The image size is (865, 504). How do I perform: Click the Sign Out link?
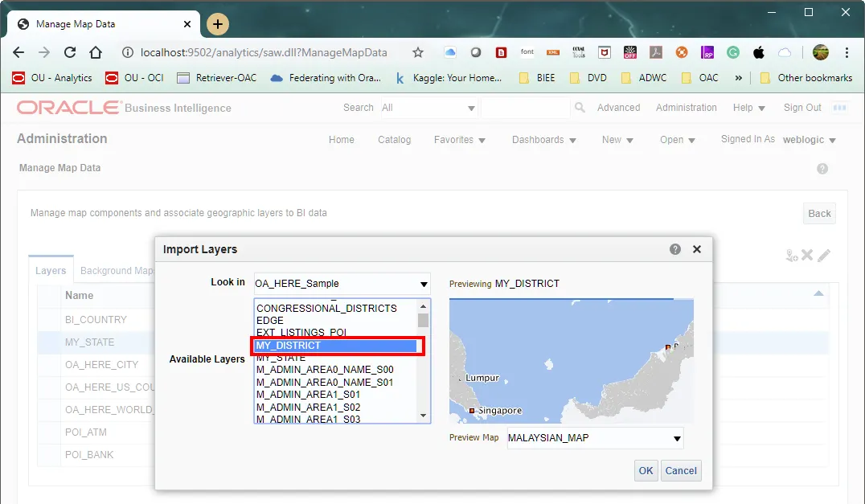[x=802, y=108]
